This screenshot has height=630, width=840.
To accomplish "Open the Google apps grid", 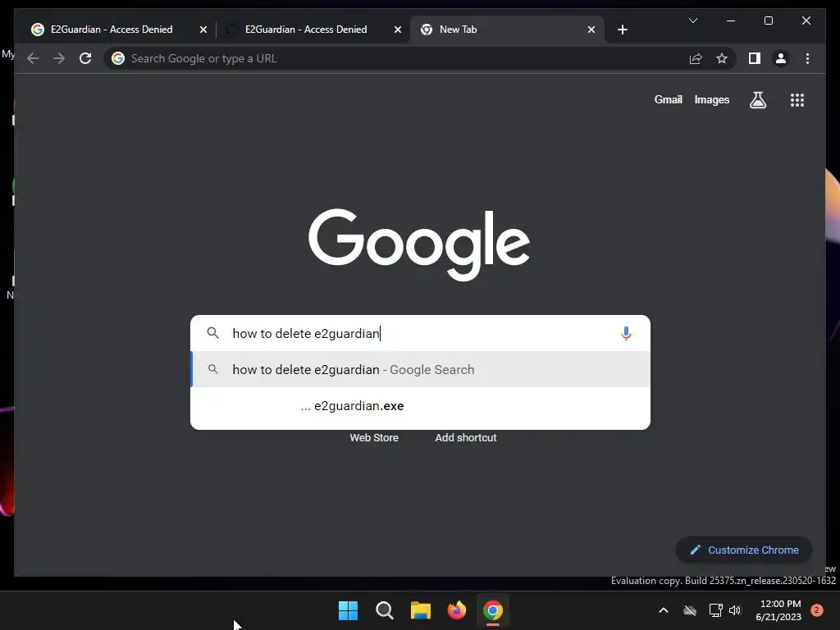I will click(x=797, y=99).
